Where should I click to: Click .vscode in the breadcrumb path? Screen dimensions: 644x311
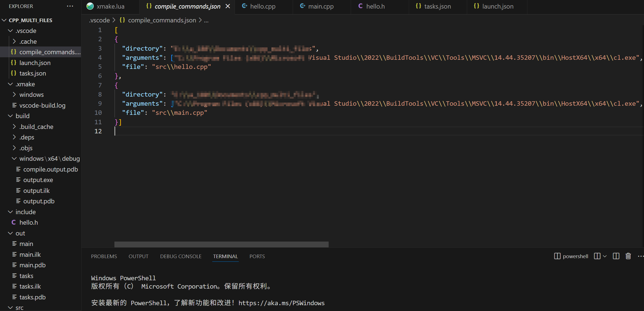click(99, 20)
